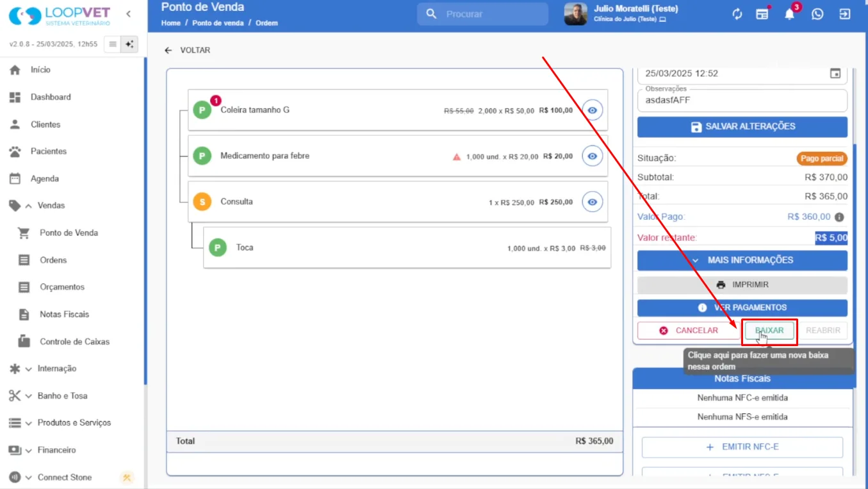Click the Observações text field
This screenshot has width=868, height=489.
742,101
